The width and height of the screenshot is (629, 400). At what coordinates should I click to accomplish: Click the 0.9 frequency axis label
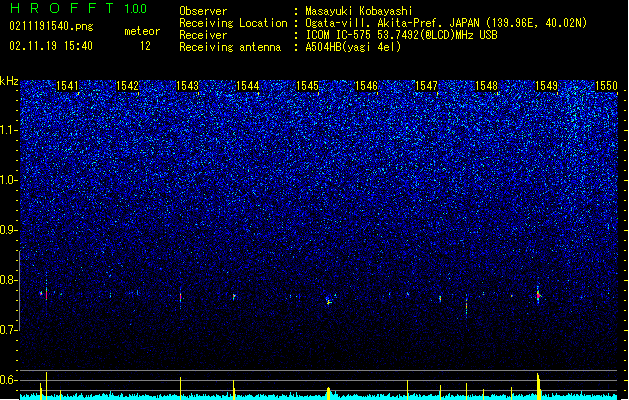(9, 230)
